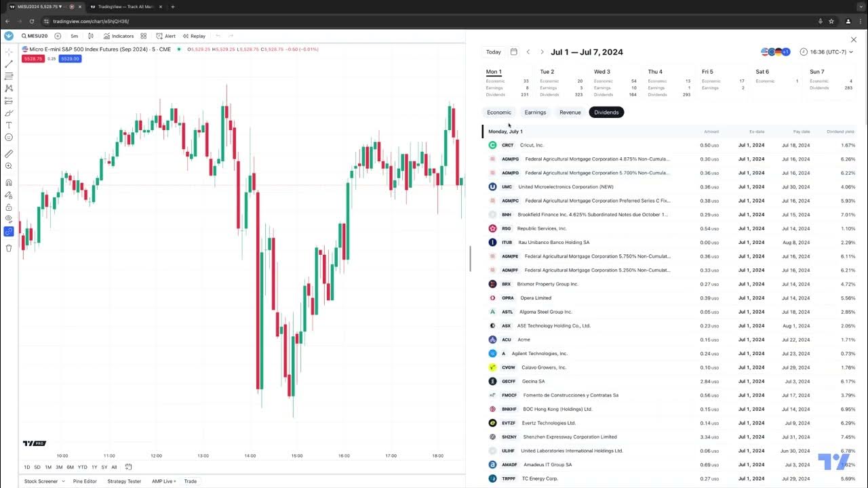Toggle magnet mode
Screen dimensions: 868x488
tap(9, 182)
